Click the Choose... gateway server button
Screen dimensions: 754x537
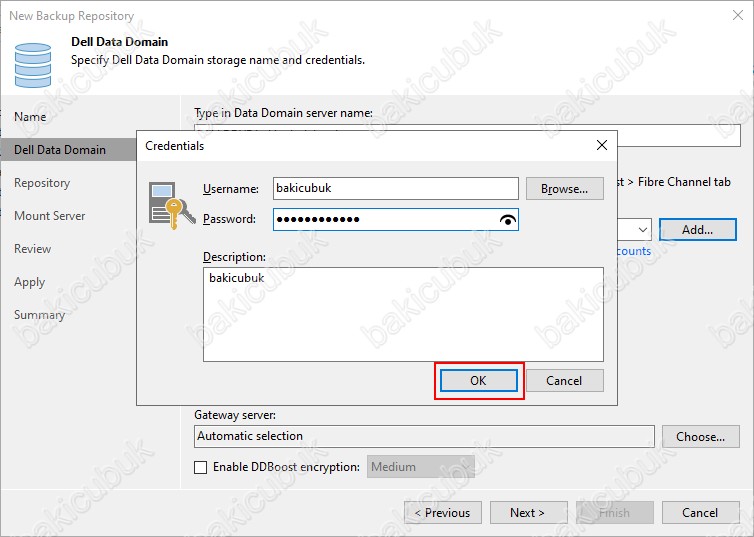click(701, 437)
